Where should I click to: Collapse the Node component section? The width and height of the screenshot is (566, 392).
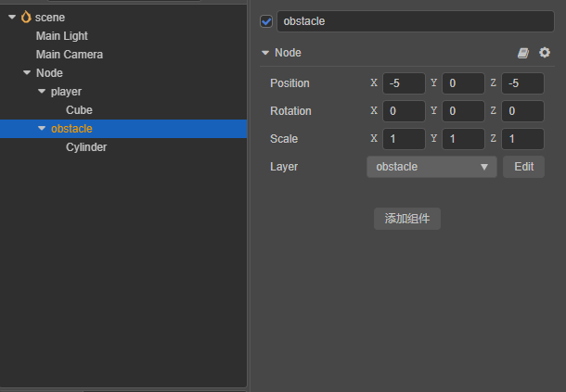pyautogui.click(x=265, y=54)
